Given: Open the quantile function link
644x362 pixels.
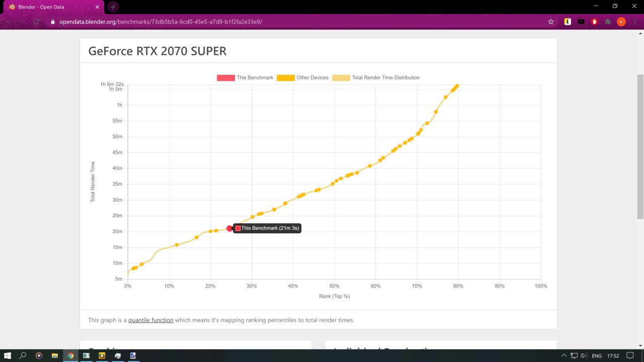Looking at the screenshot, I should coord(151,320).
